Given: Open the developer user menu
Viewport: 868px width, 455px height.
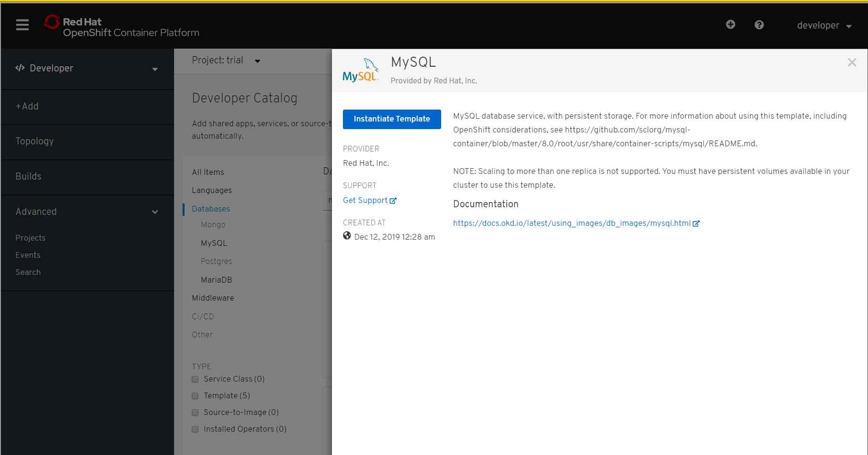Looking at the screenshot, I should [824, 25].
